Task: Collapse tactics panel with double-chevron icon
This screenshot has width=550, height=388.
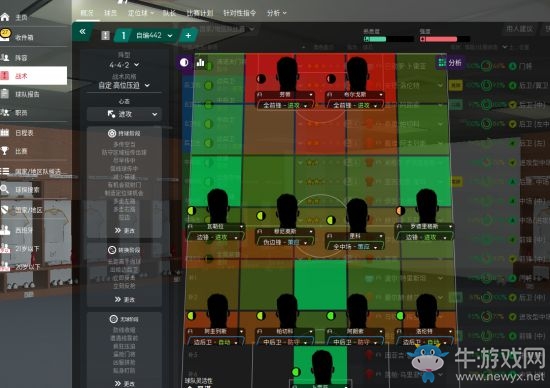Action: (82, 32)
